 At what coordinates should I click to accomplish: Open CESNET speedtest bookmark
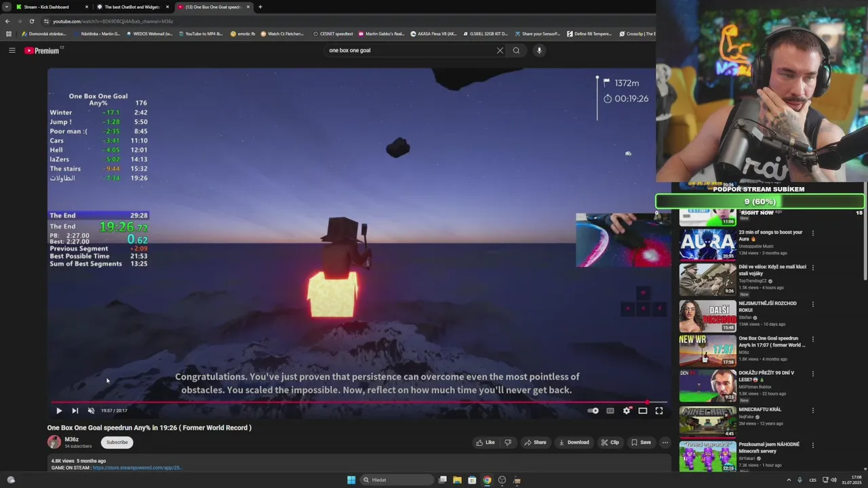[334, 34]
